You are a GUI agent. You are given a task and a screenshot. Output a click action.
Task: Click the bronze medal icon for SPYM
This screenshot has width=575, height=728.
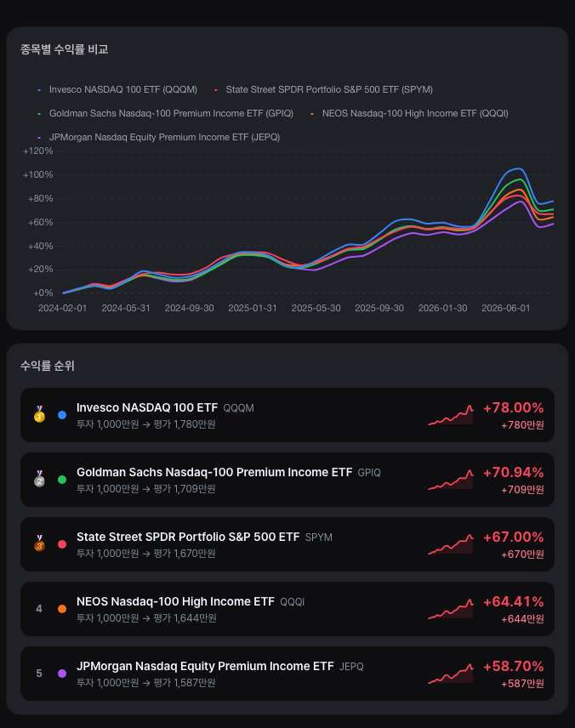point(39,543)
